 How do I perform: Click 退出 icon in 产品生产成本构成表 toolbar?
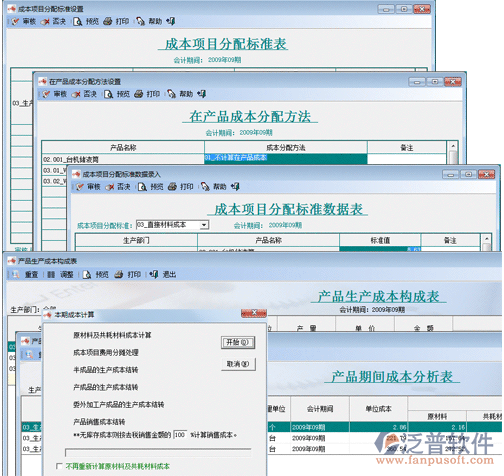click(154, 275)
